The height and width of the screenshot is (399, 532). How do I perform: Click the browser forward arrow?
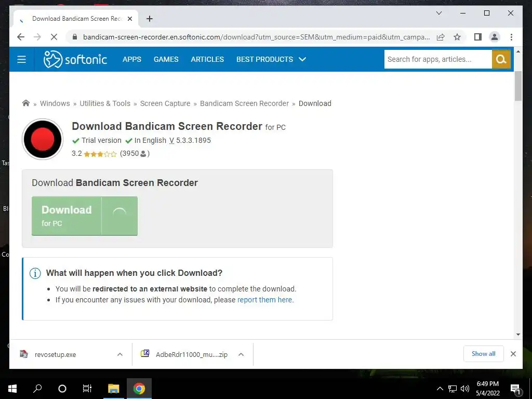pos(37,37)
